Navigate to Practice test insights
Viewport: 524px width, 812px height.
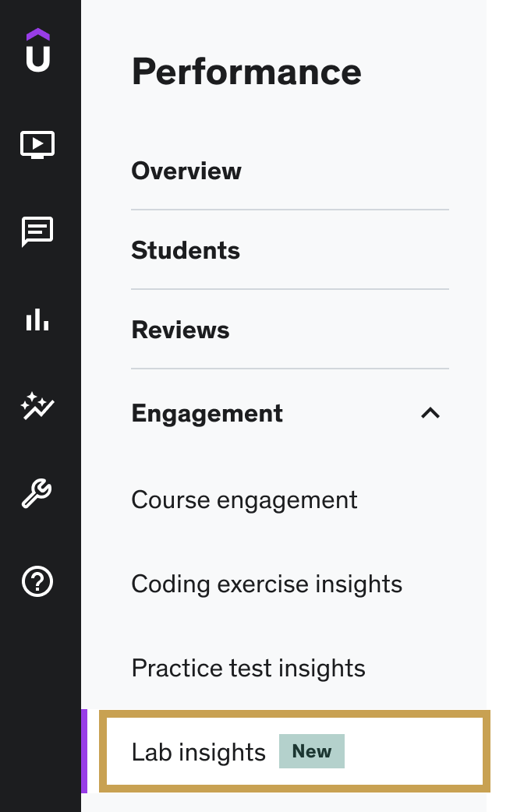(248, 668)
